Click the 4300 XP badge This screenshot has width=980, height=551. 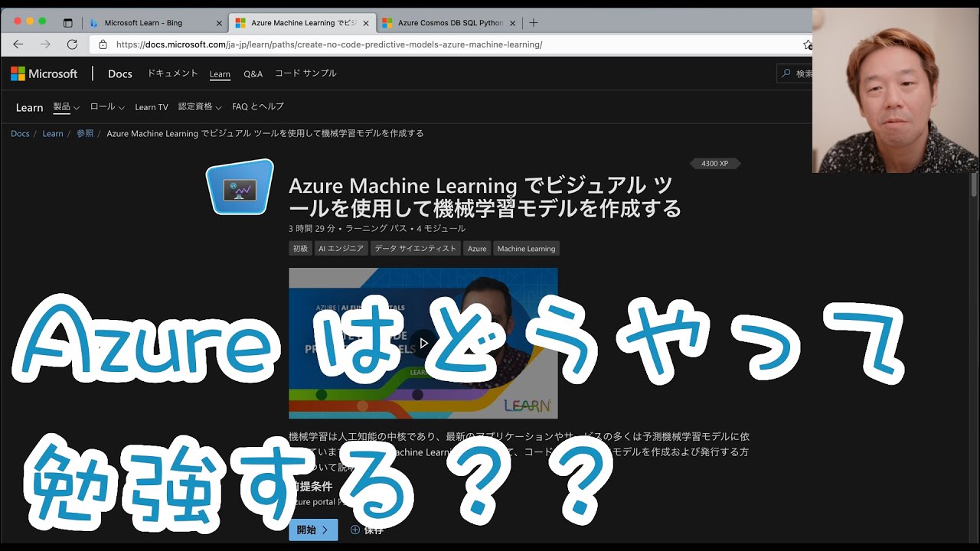click(715, 163)
